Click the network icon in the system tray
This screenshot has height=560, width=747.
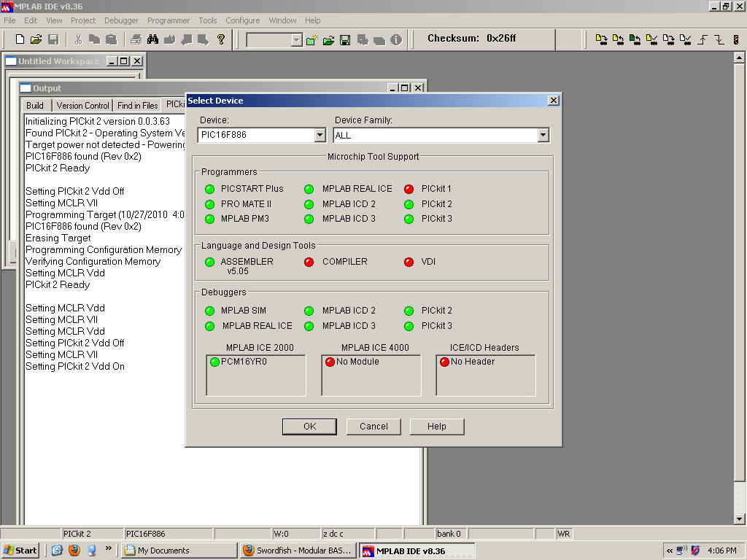click(682, 551)
